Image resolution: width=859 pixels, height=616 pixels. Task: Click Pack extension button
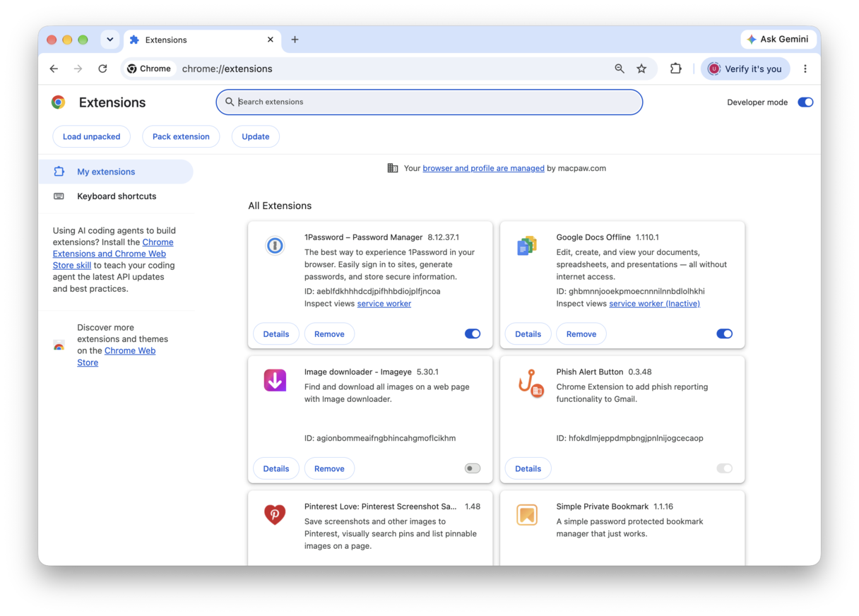tap(181, 136)
